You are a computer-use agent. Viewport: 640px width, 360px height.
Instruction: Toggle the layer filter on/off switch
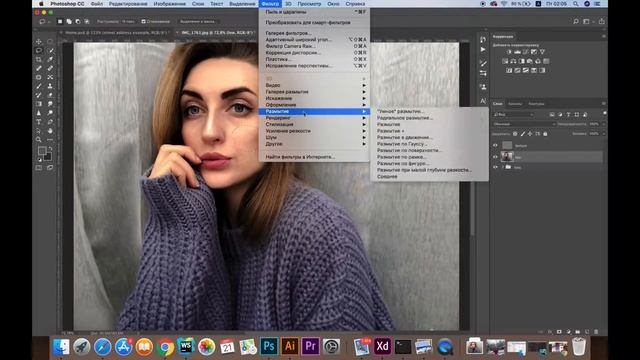[604, 114]
